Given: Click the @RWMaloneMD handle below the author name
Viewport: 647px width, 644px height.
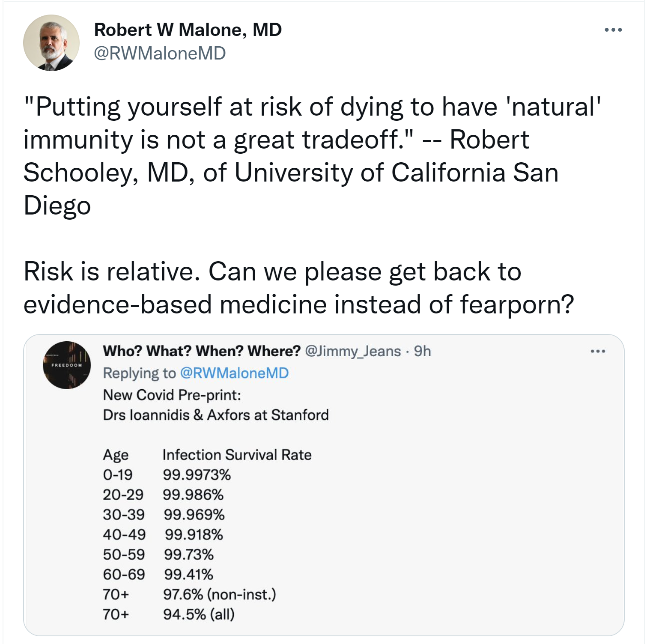Looking at the screenshot, I should (x=159, y=54).
